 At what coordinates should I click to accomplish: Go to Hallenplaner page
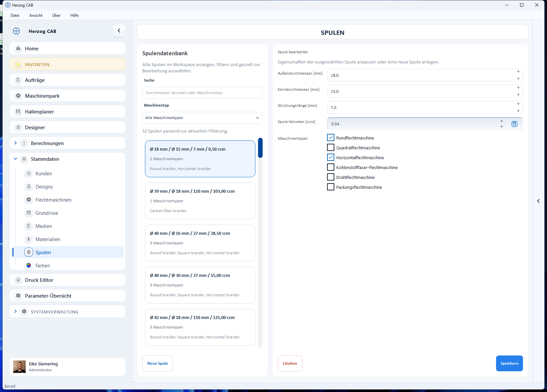click(x=67, y=111)
